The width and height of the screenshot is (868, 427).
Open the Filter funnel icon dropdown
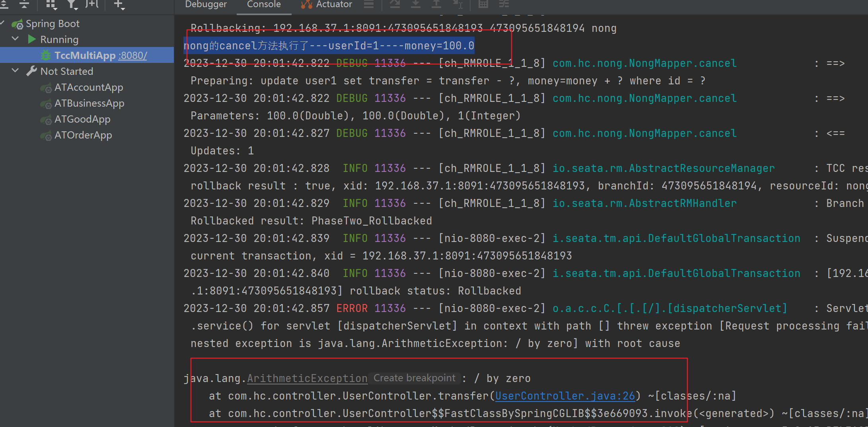(x=72, y=4)
